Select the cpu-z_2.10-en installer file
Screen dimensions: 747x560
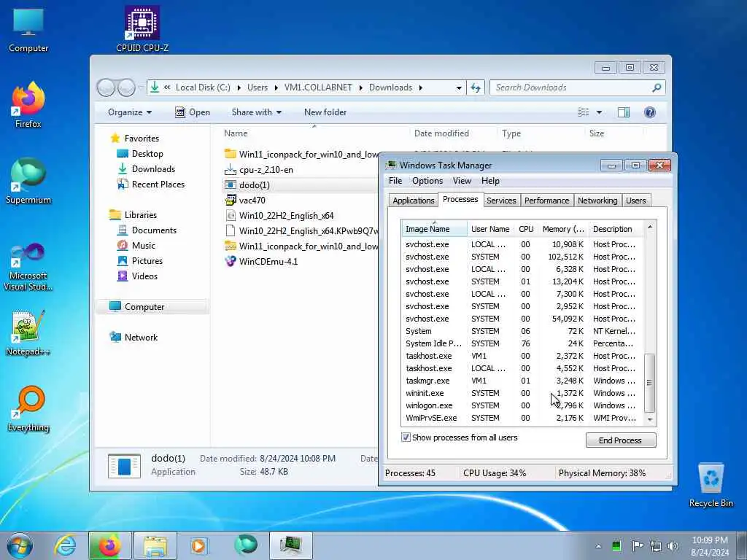[x=259, y=170]
